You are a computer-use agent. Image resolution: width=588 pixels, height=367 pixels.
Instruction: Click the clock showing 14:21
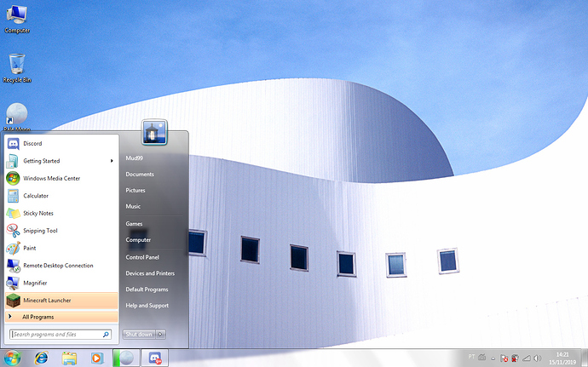click(562, 358)
